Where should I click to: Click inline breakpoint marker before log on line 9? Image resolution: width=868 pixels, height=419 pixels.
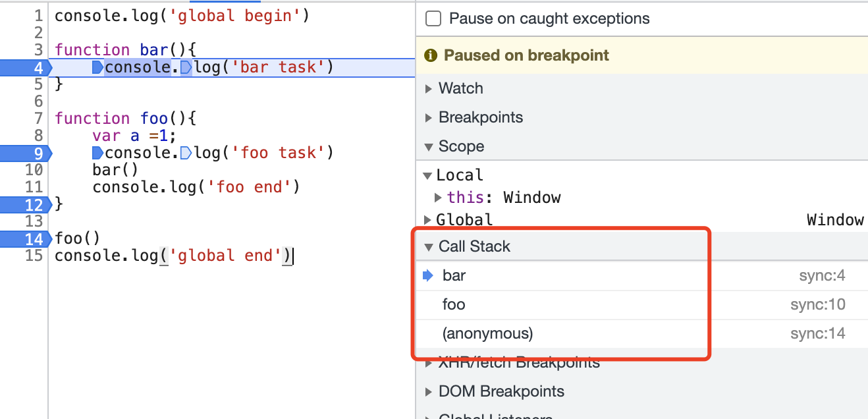pyautogui.click(x=186, y=153)
